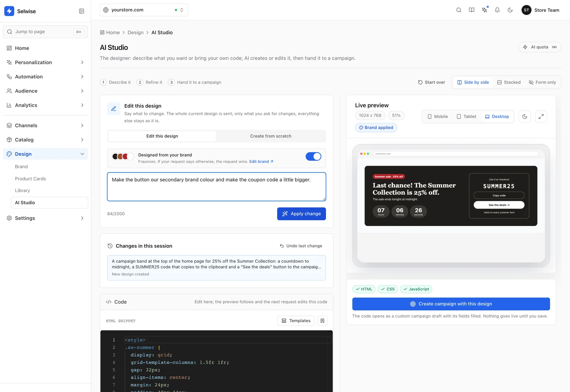
Task: Toggle dark preview in Live preview
Action: coord(525,117)
